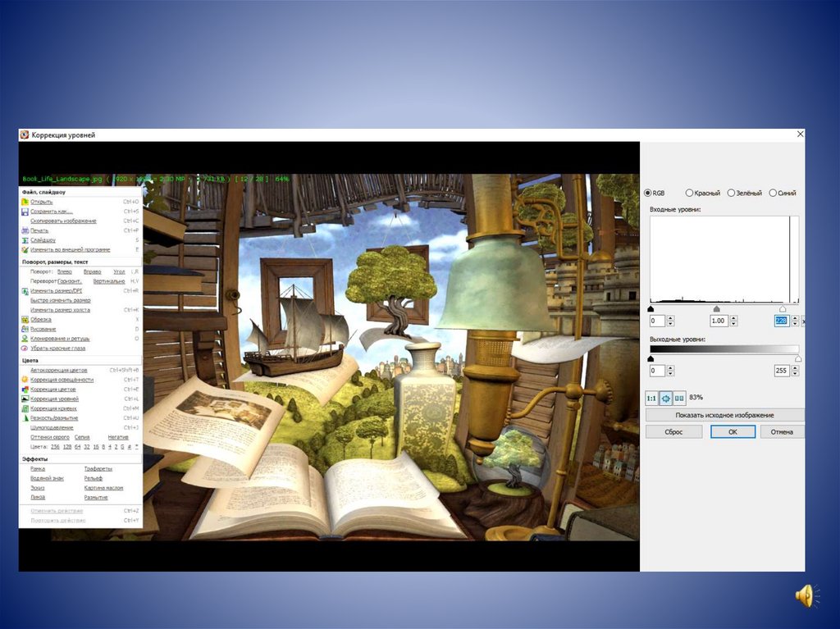Select the Синий channel radio button

click(773, 193)
